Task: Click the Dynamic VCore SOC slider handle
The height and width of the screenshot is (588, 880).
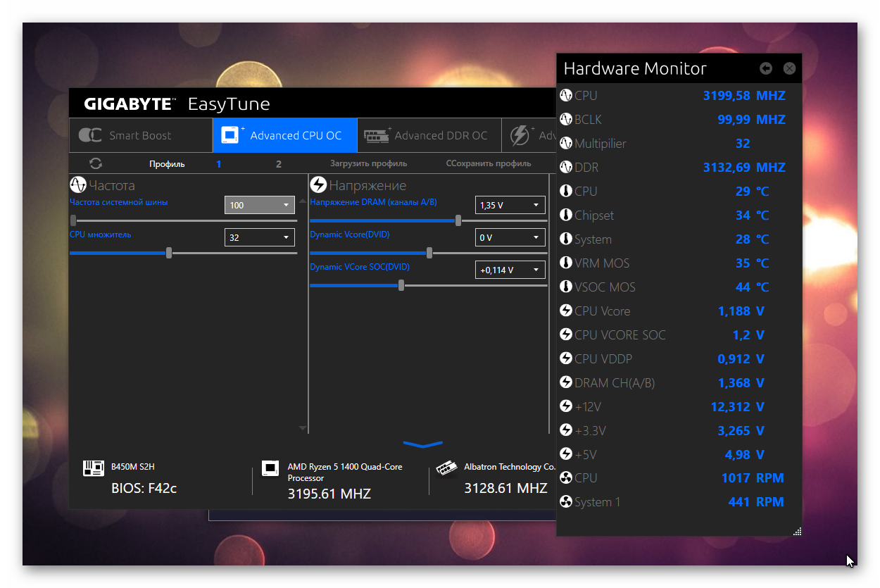Action: 401,285
